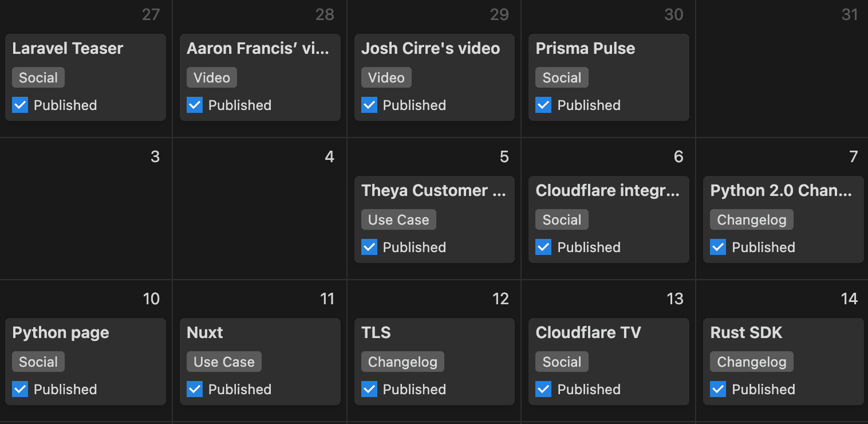Screen dimensions: 868x424
Task: Click the Social tag on Laravel Teaser
Action: pos(38,77)
